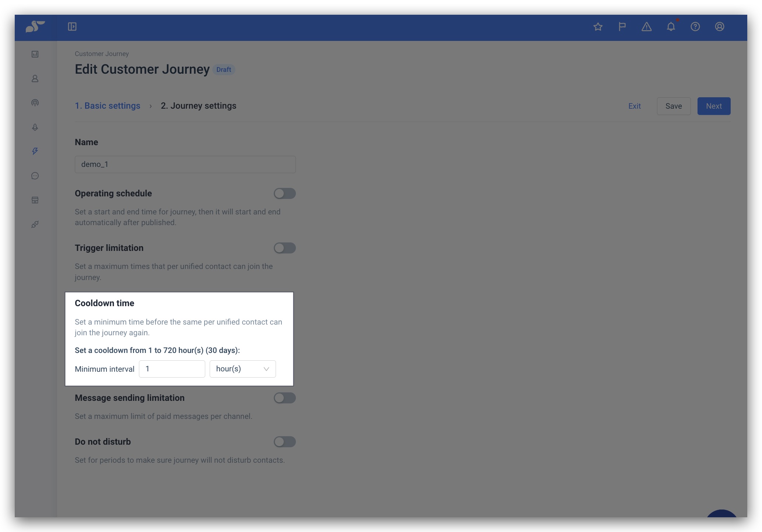The image size is (762, 532).
Task: Open the user account profile icon
Action: pyautogui.click(x=720, y=27)
